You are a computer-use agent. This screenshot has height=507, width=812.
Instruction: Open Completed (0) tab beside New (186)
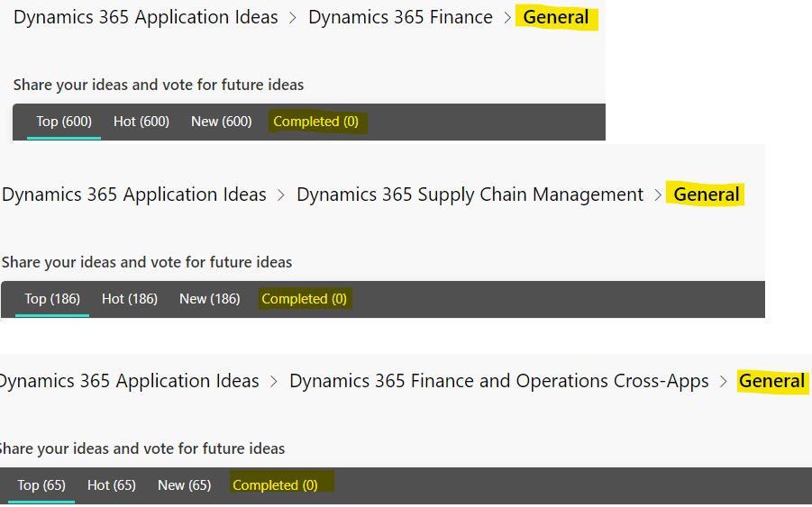click(304, 299)
